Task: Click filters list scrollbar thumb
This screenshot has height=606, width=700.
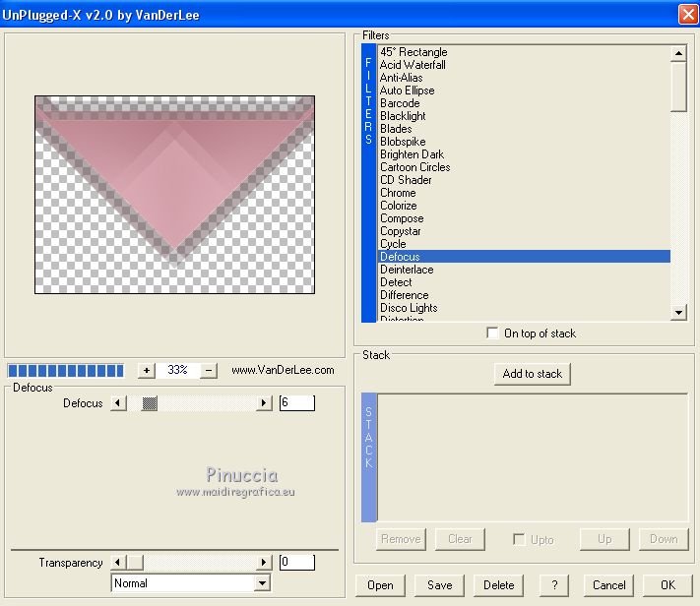Action: point(678,87)
